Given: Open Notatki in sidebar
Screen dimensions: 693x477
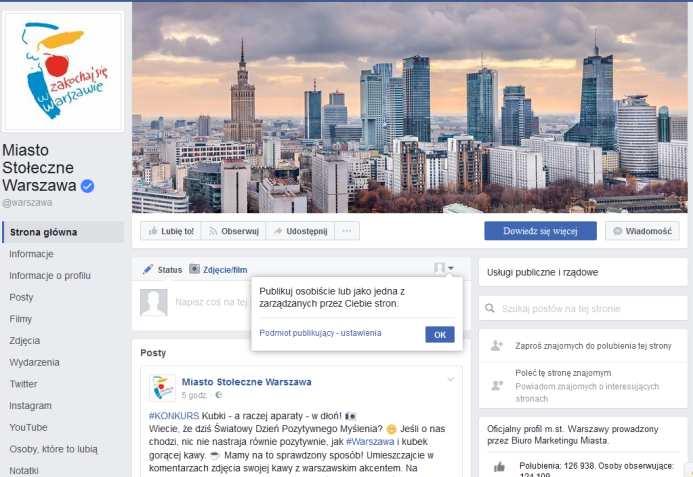Looking at the screenshot, I should [24, 470].
